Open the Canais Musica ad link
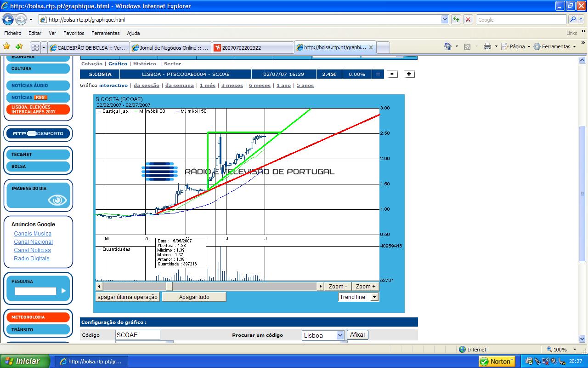Viewport: 588px width, 368px height. click(33, 234)
